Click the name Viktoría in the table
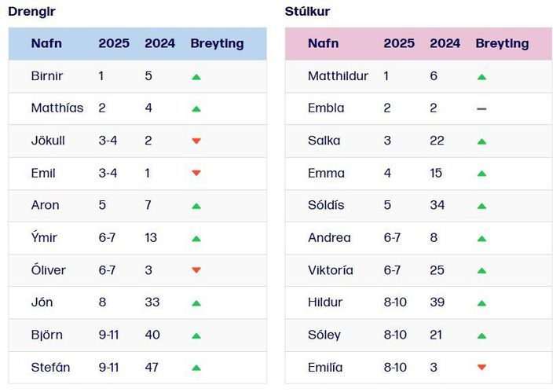This screenshot has height=392, width=560. [x=331, y=270]
